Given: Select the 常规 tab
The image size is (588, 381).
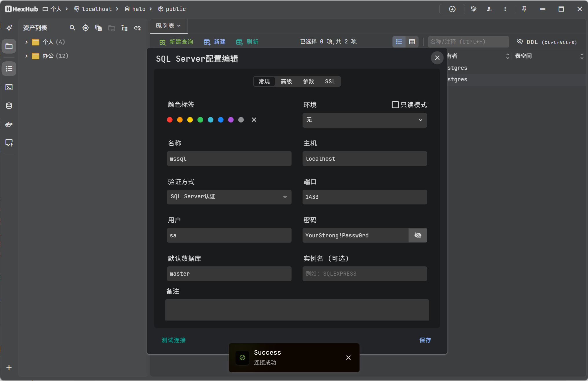Looking at the screenshot, I should pyautogui.click(x=264, y=81).
